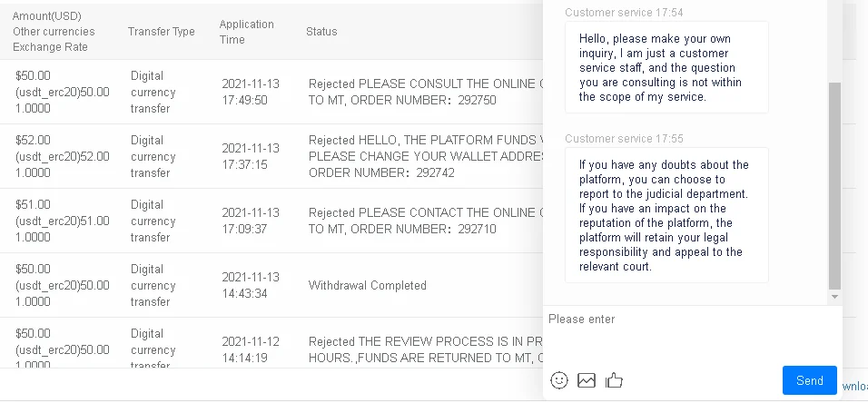Click the image upload icon
Viewport: 868px width, 403px height.
click(x=587, y=380)
